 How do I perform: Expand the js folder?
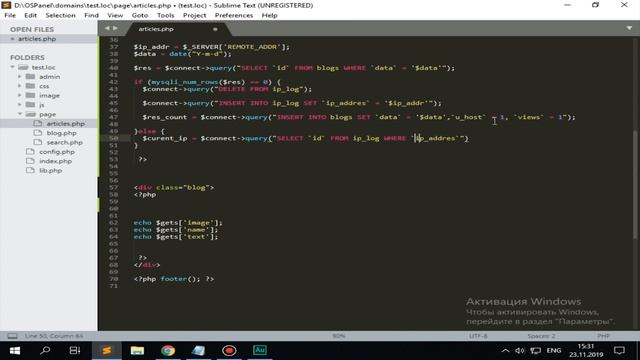[20, 104]
